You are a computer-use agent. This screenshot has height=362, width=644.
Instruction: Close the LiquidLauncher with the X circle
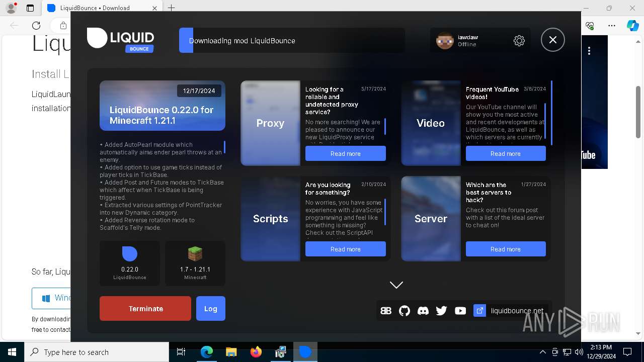click(x=553, y=40)
